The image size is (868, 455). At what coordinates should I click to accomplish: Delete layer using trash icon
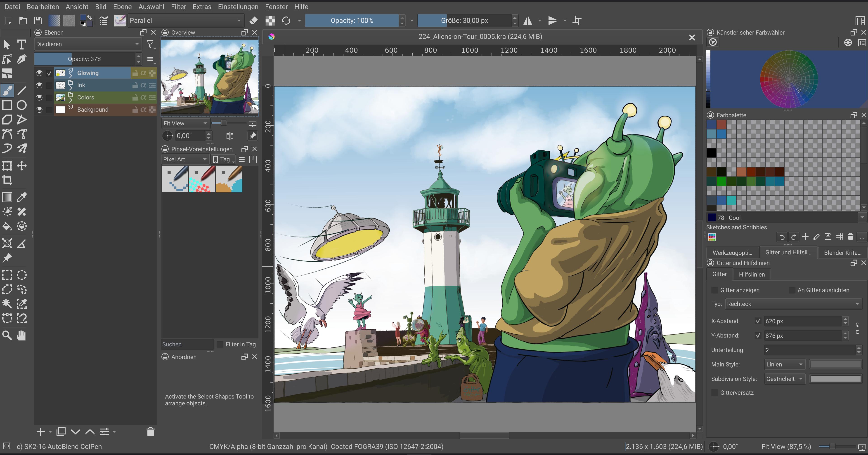tap(151, 432)
